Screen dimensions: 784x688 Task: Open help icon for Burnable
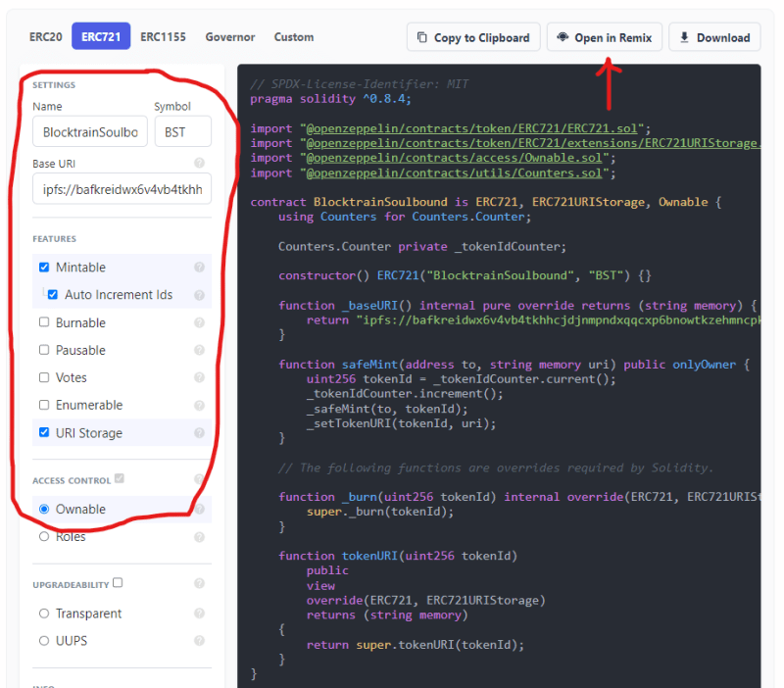pos(199,322)
